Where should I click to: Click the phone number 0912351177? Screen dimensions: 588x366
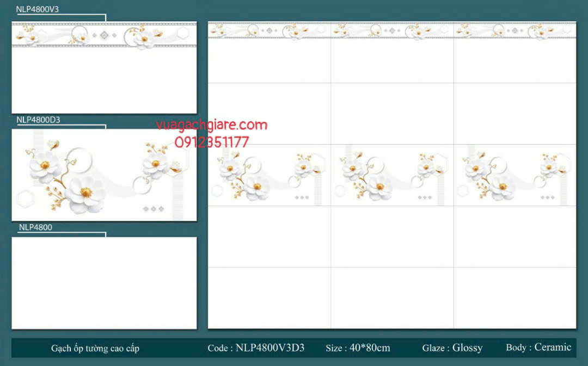tap(212, 142)
